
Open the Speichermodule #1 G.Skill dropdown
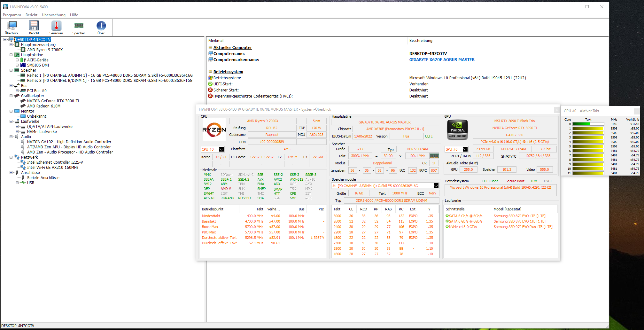pyautogui.click(x=436, y=186)
